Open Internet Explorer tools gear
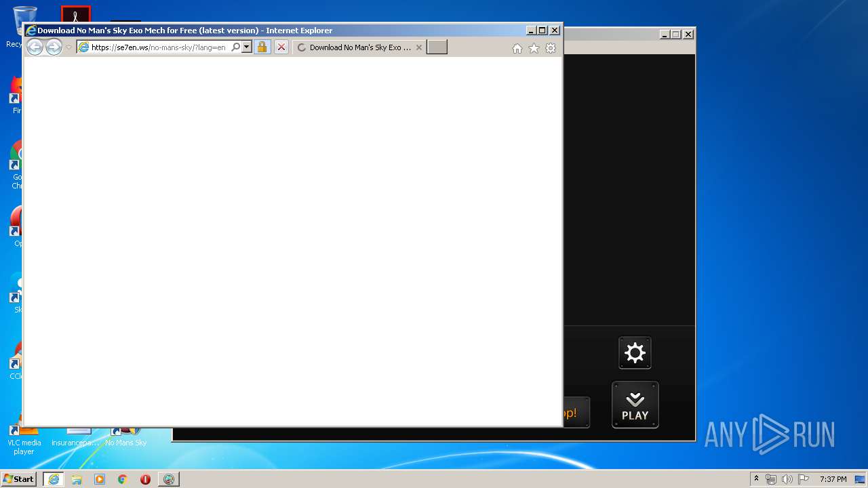868x488 pixels. coord(551,48)
